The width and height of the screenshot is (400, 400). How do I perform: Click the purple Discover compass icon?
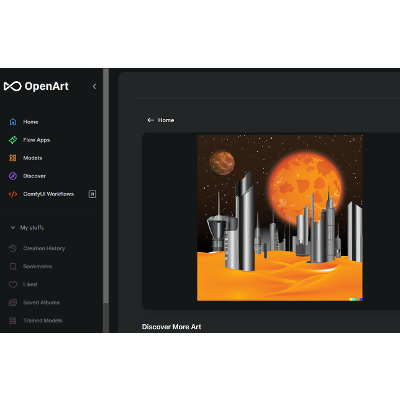pyautogui.click(x=13, y=176)
